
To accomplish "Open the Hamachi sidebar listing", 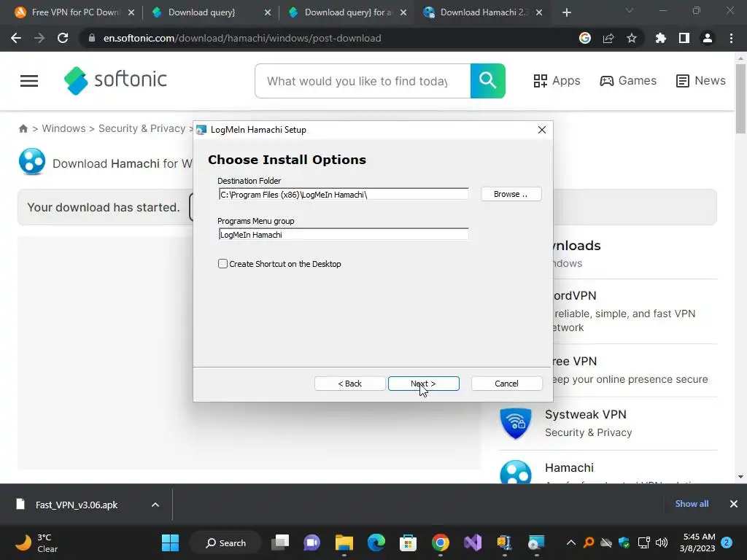I will pyautogui.click(x=569, y=467).
